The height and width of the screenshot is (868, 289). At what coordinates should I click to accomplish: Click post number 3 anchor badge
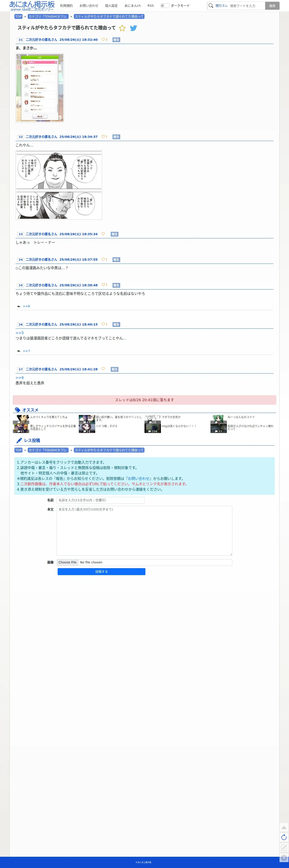click(x=20, y=234)
